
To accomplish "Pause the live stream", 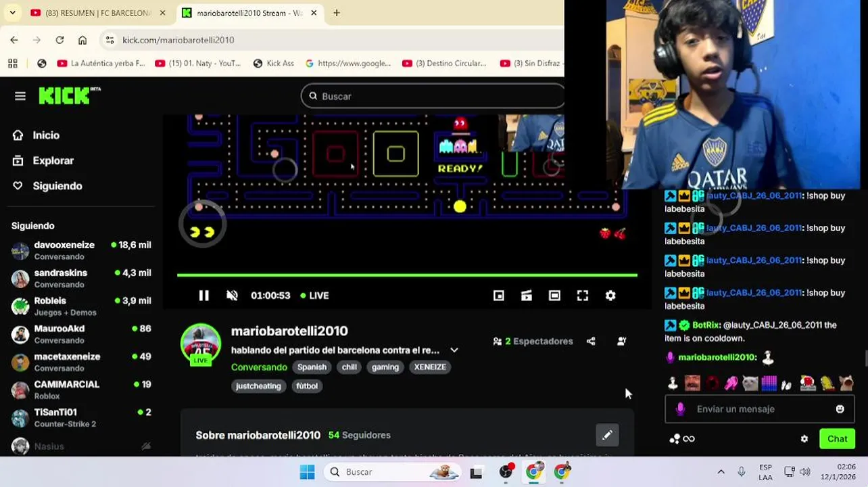I will pyautogui.click(x=203, y=296).
